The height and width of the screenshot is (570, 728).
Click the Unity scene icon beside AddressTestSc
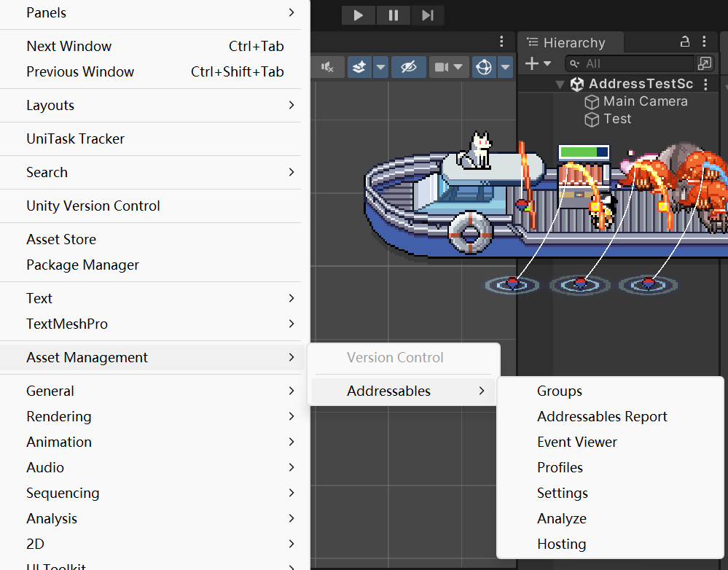pos(576,84)
